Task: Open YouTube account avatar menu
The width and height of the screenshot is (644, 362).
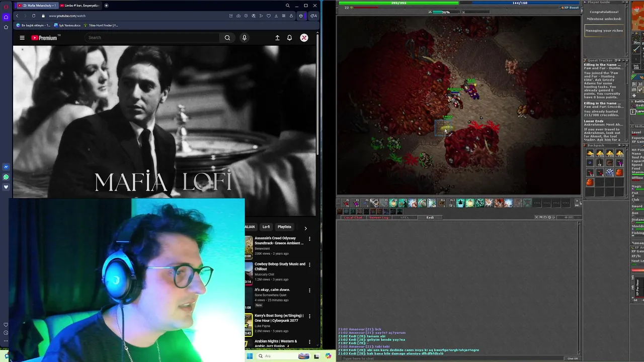Action: pos(304,38)
